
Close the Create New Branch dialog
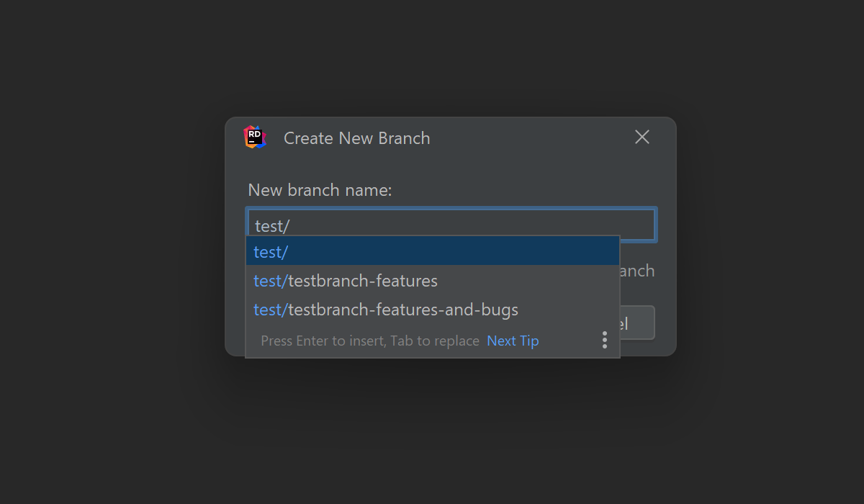click(x=642, y=137)
